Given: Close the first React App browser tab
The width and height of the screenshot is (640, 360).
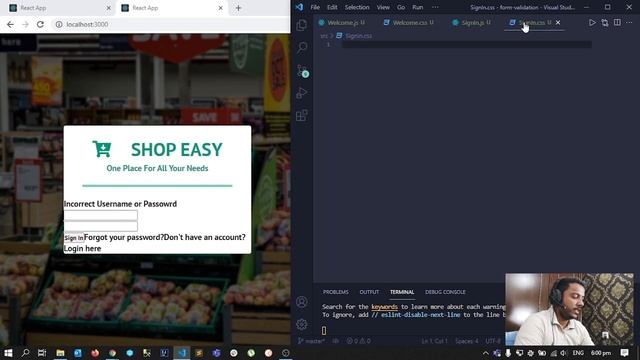Looking at the screenshot, I should (109, 8).
